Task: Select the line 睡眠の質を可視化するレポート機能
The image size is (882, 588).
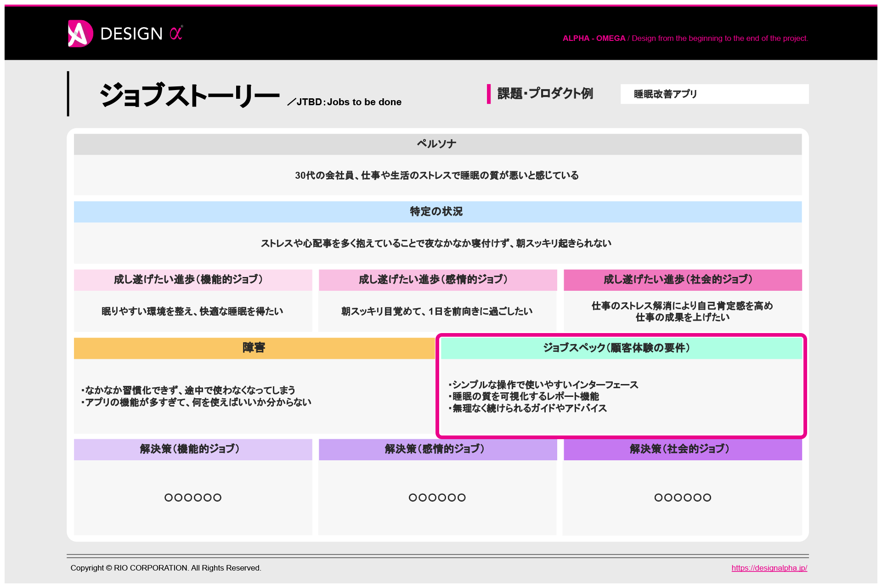Action: pos(524,396)
